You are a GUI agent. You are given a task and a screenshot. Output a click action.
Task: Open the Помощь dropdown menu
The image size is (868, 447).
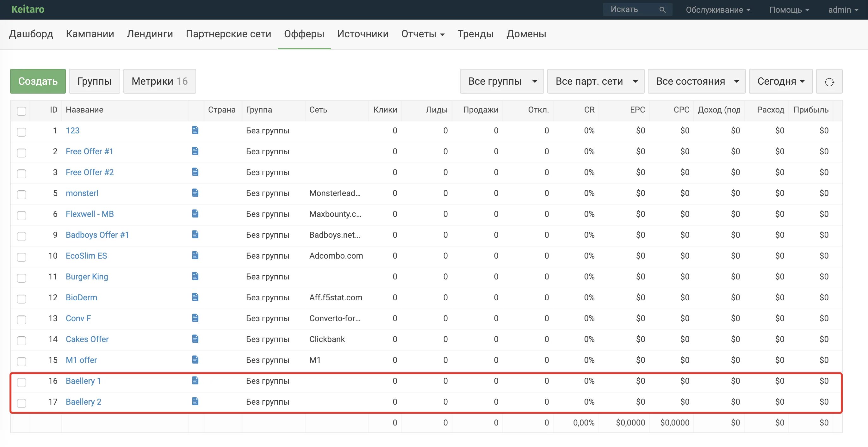(x=789, y=10)
